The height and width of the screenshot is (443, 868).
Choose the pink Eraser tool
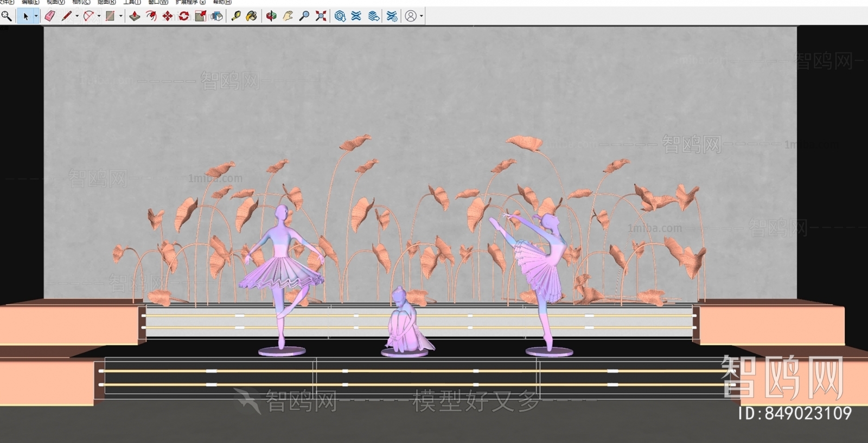click(50, 16)
